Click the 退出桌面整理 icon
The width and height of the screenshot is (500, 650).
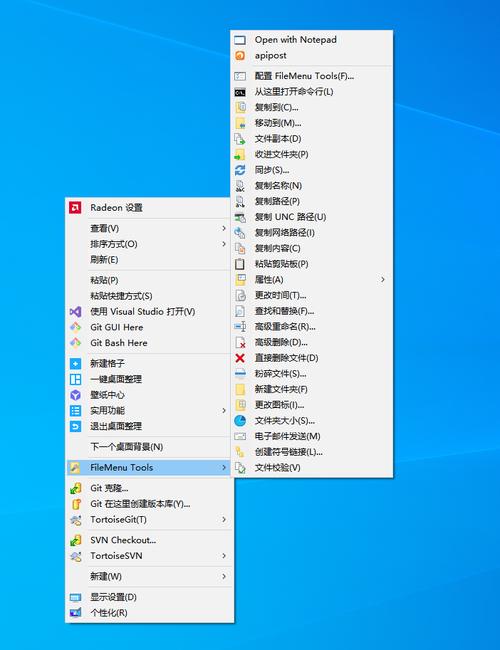click(75, 426)
